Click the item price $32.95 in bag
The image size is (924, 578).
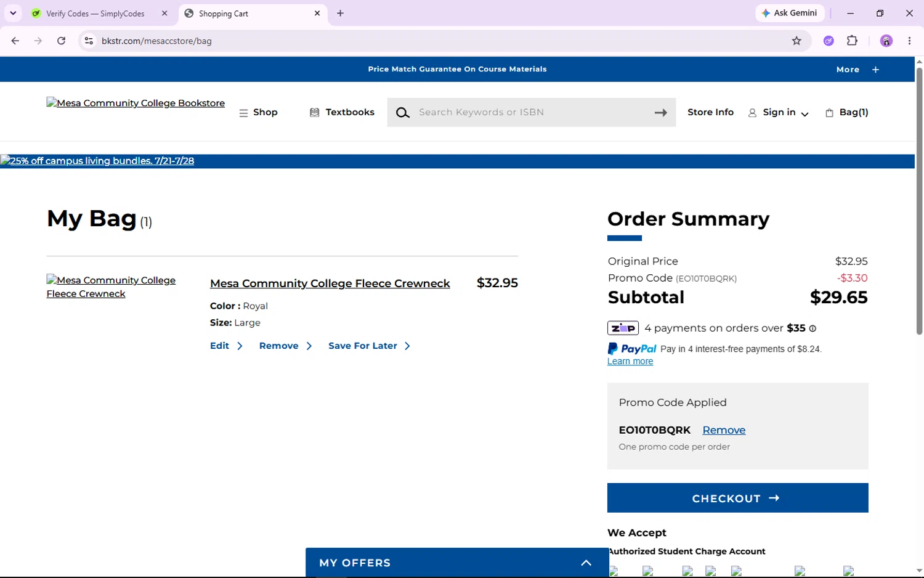[x=497, y=283]
